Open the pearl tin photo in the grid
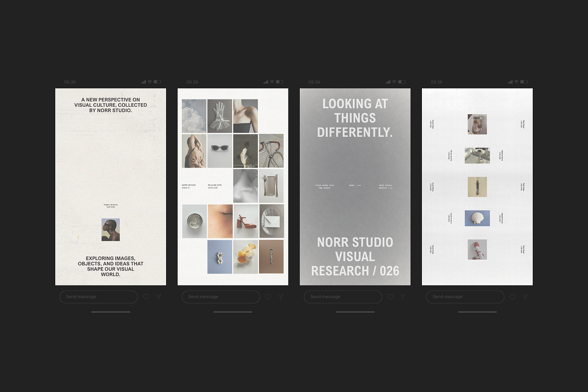The width and height of the screenshot is (588, 392). (194, 221)
